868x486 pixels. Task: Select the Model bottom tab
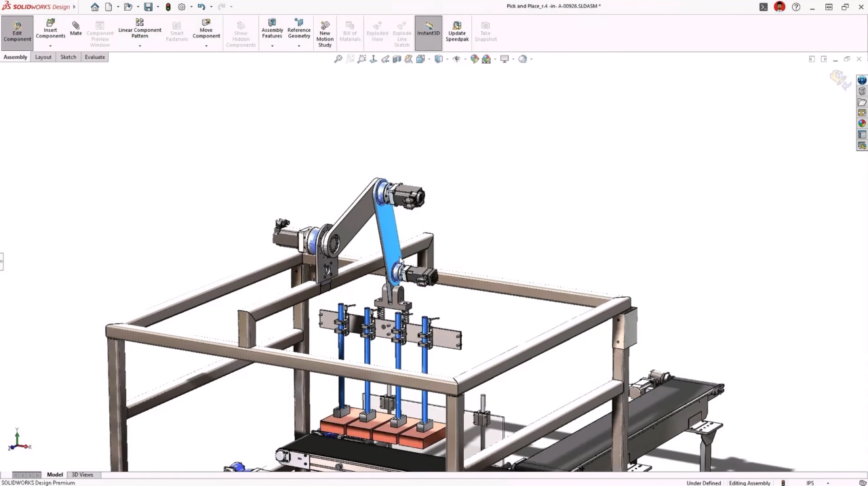55,474
